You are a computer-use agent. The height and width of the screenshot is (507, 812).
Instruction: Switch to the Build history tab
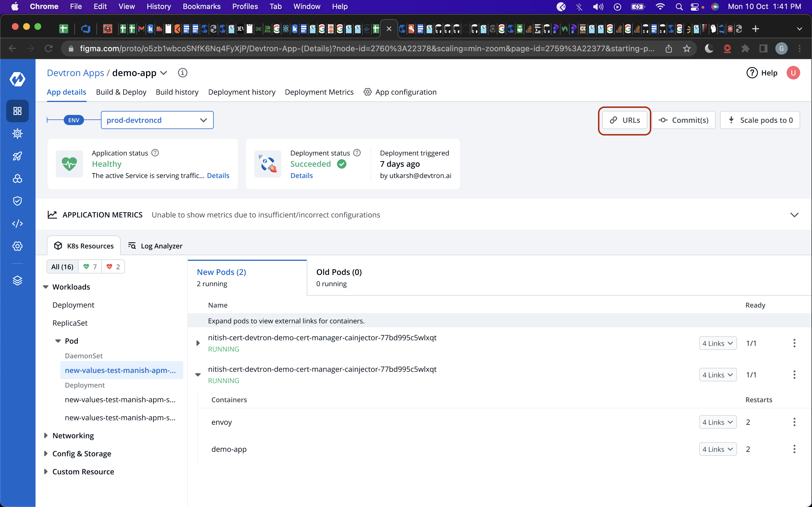point(177,92)
